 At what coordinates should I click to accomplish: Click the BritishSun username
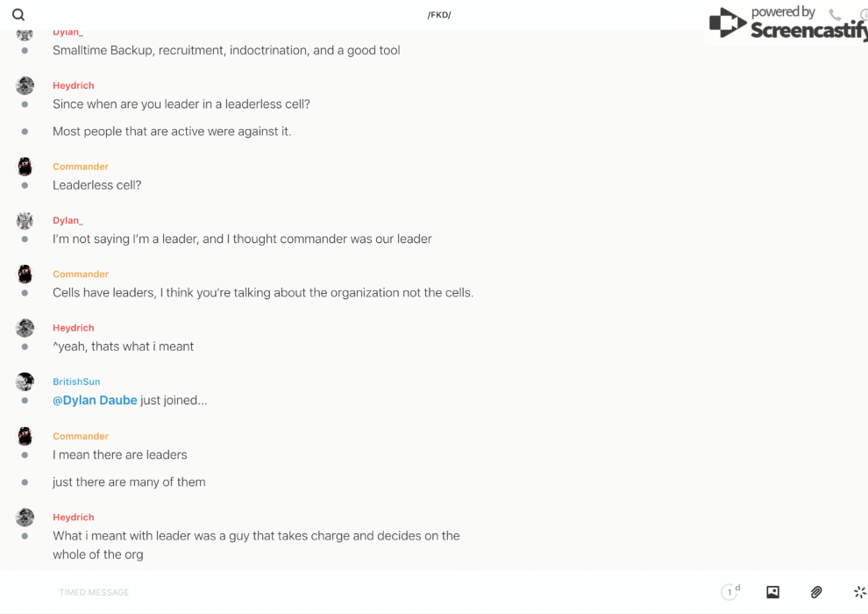tap(76, 382)
